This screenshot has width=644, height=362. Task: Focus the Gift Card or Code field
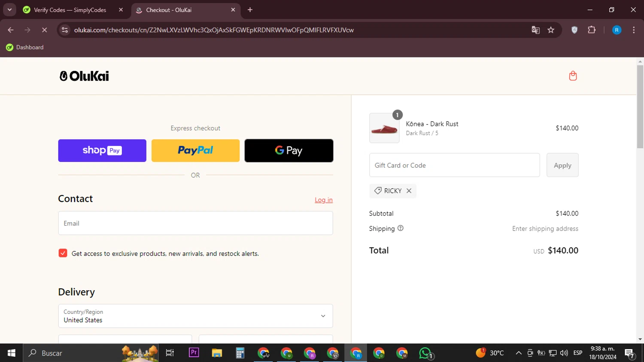[x=454, y=165]
